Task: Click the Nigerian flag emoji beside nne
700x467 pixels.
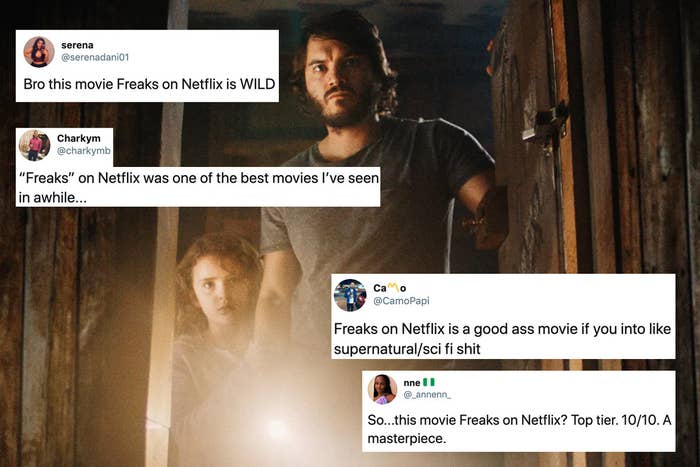Action: pos(429,382)
